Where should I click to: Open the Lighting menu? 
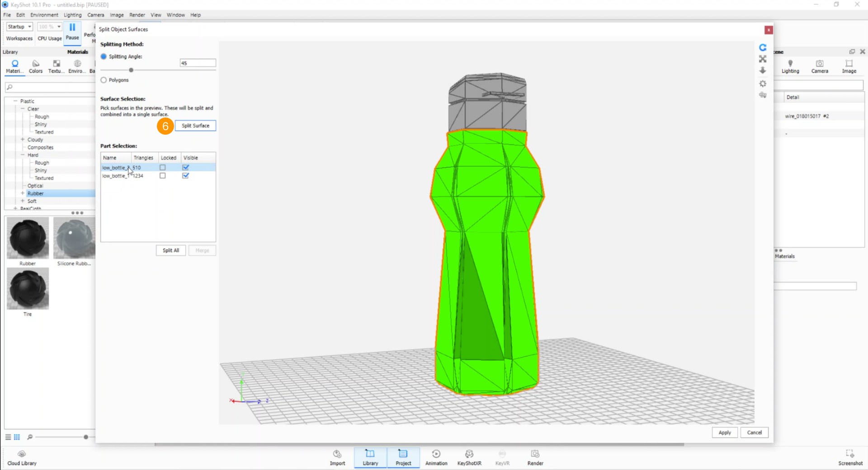[72, 15]
